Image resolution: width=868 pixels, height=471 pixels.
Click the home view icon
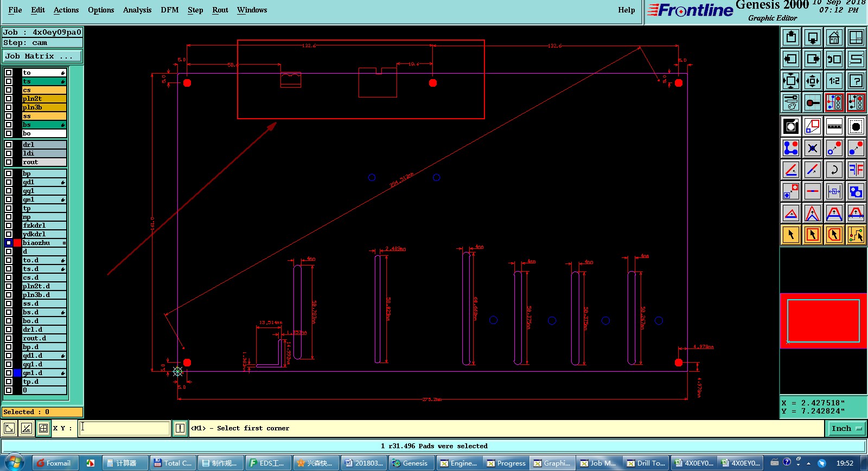(834, 37)
